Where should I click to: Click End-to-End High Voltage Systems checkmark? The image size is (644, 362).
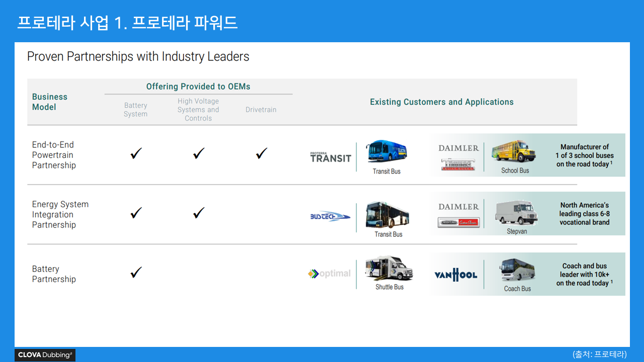pos(199,153)
